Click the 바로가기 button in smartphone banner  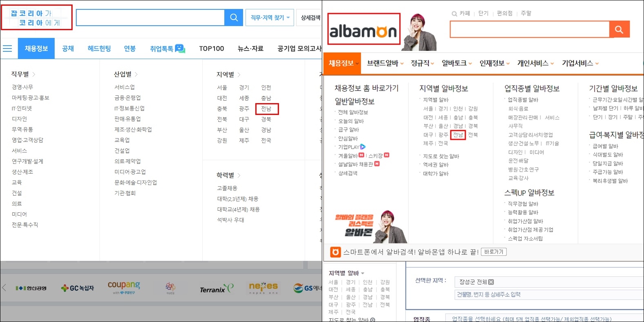pyautogui.click(x=494, y=252)
